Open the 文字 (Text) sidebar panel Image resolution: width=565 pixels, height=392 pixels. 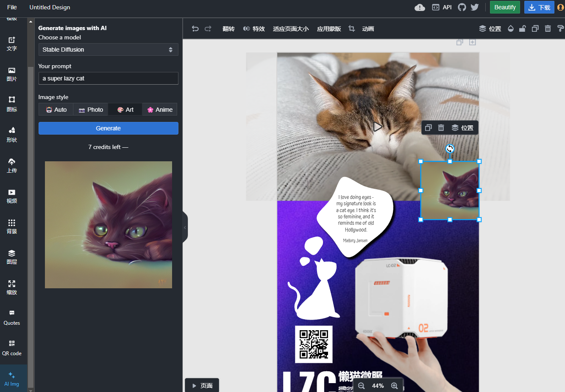(12, 44)
